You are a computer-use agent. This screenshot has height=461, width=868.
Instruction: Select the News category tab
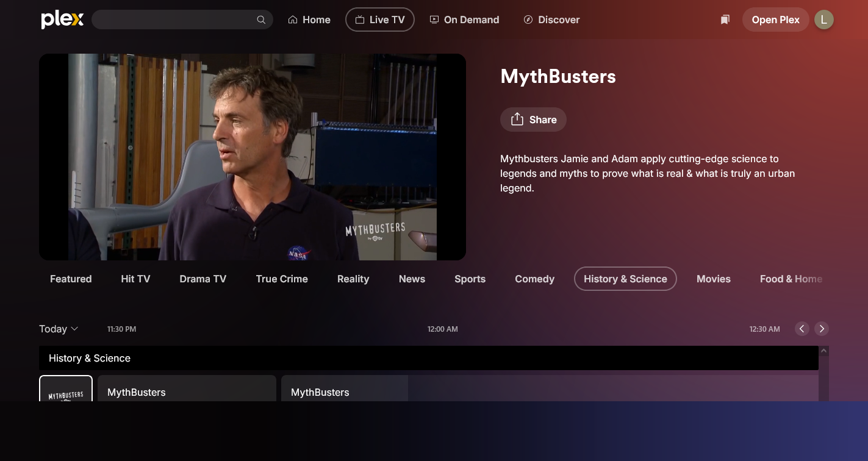[412, 279]
